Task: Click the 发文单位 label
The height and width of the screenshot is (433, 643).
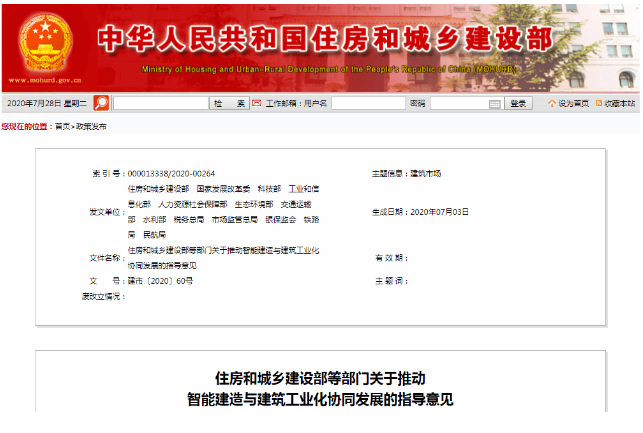Action: click(107, 212)
